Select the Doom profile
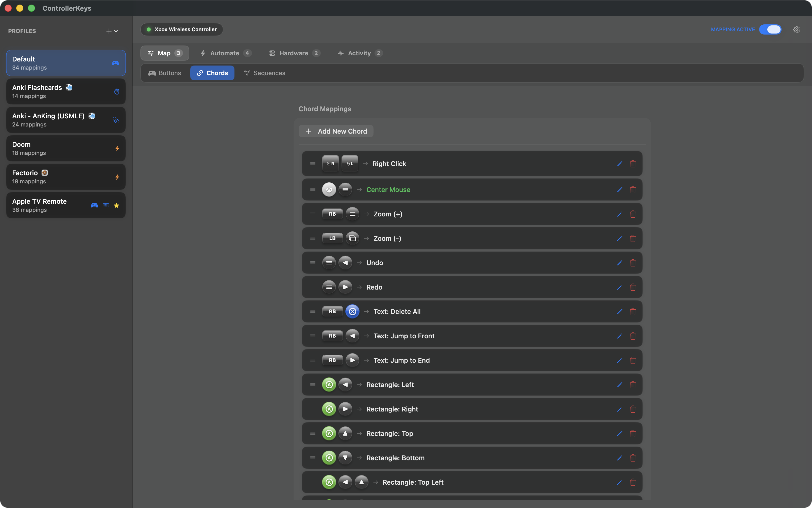Screen dimensions: 812x508 (66, 149)
